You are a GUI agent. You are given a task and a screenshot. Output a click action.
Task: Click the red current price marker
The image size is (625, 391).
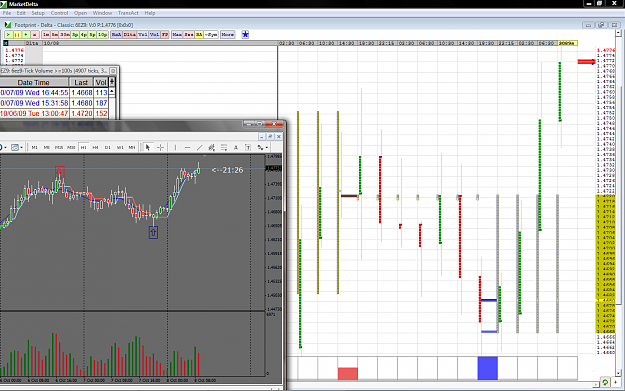pyautogui.click(x=586, y=61)
